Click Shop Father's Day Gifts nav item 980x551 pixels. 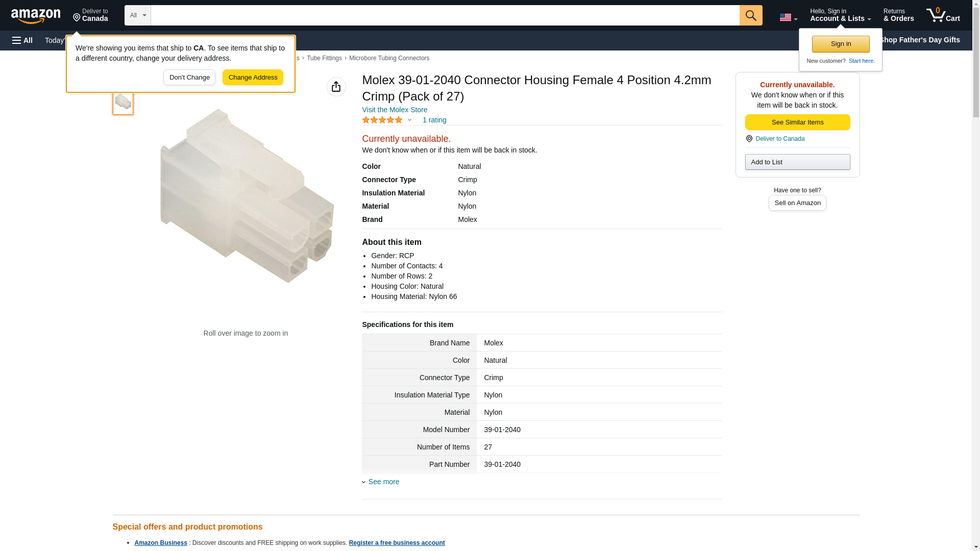tap(919, 40)
